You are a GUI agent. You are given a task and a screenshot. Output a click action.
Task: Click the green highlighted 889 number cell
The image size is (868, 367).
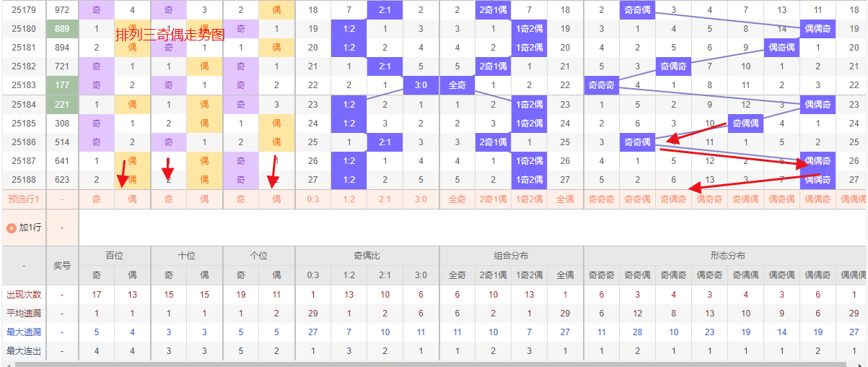coord(62,29)
